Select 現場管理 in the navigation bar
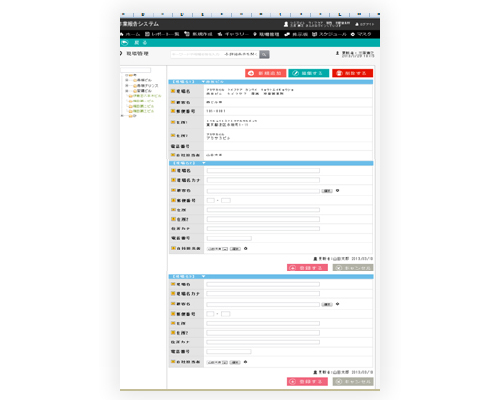Image resolution: width=500 pixels, height=400 pixels. pyautogui.click(x=266, y=34)
